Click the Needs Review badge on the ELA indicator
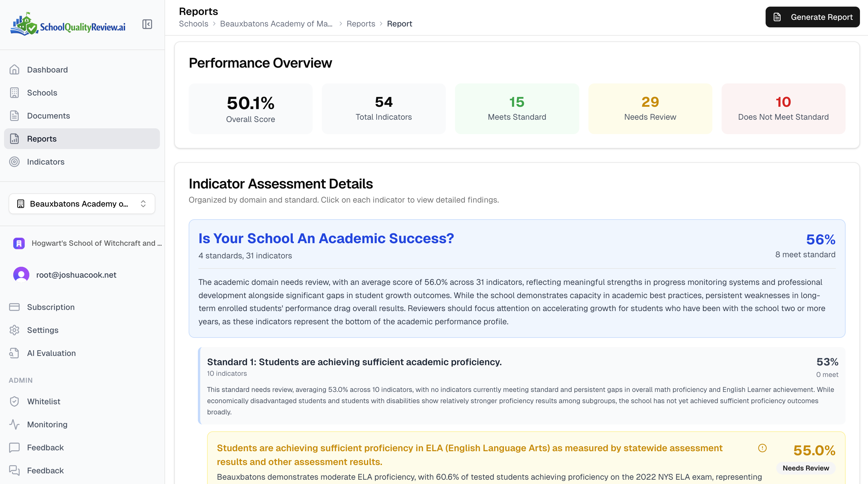Viewport: 868px width, 484px height. [806, 468]
